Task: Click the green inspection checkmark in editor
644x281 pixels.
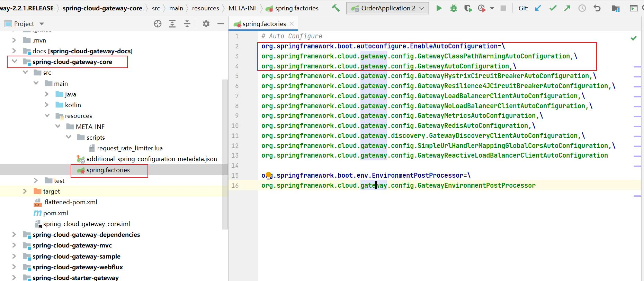Action: (x=634, y=38)
